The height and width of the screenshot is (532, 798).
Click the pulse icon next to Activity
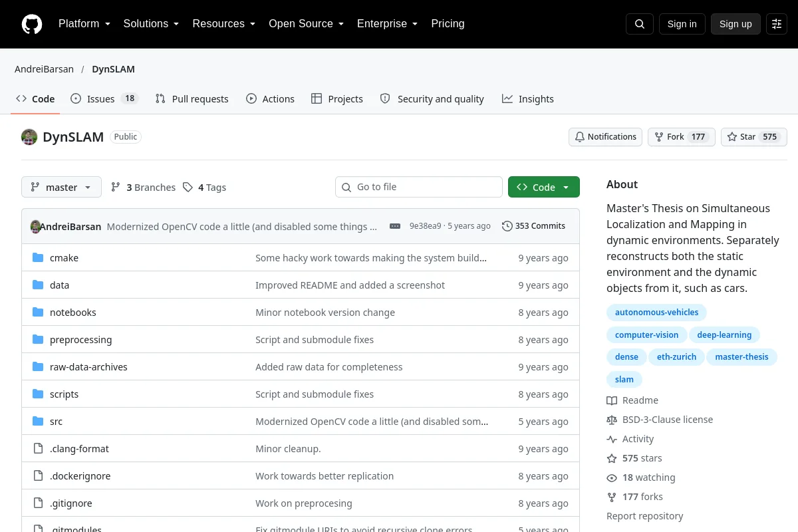(x=612, y=439)
